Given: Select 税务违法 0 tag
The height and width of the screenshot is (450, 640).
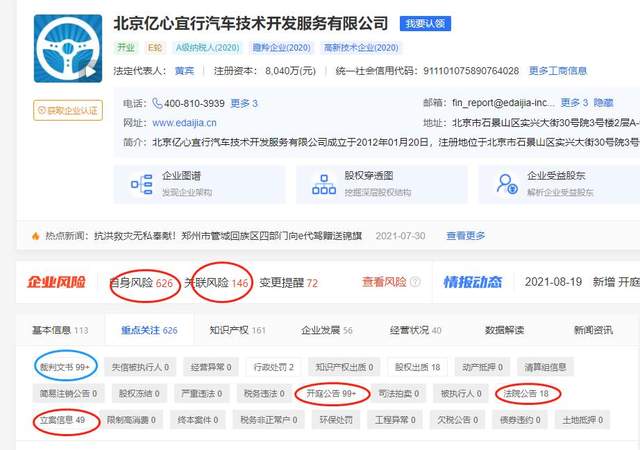Looking at the screenshot, I should 264,393.
